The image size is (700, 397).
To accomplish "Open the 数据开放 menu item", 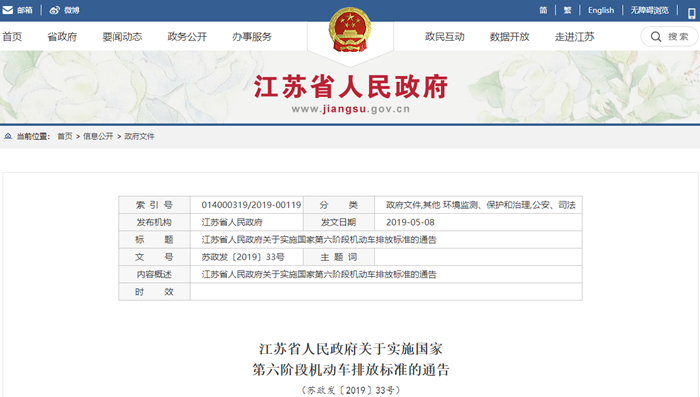I will pyautogui.click(x=509, y=37).
